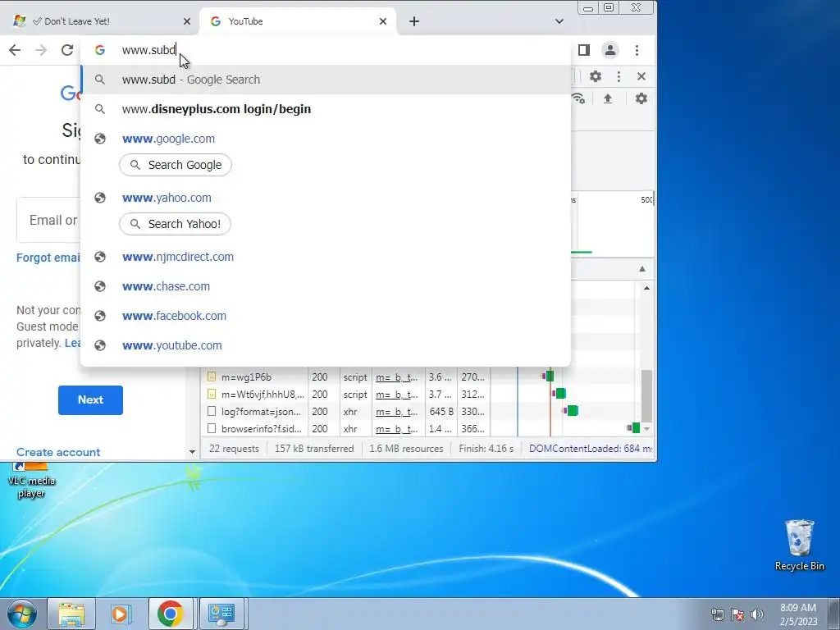Click DOMContentLoaded timing text
The width and height of the screenshot is (840, 630).
point(591,449)
